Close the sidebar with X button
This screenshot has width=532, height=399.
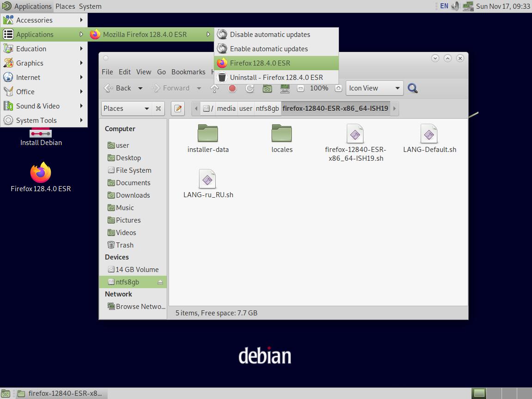pyautogui.click(x=158, y=109)
